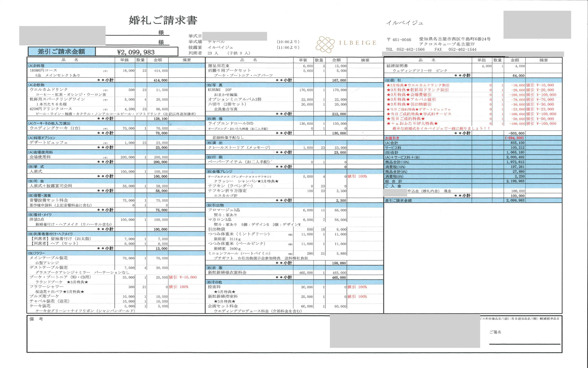Viewport: 588px width, 368px height.
Task: Click the 総合計 2,199,983 row
Action: (473, 181)
